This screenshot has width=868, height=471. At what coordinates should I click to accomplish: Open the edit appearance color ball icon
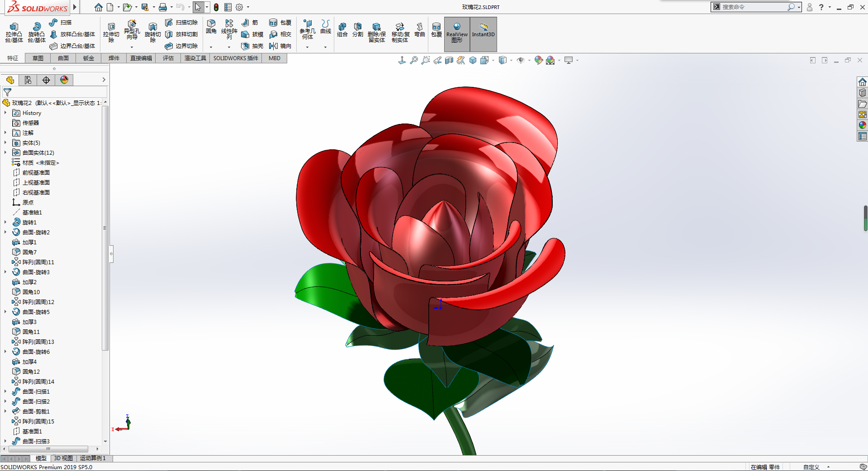click(538, 60)
